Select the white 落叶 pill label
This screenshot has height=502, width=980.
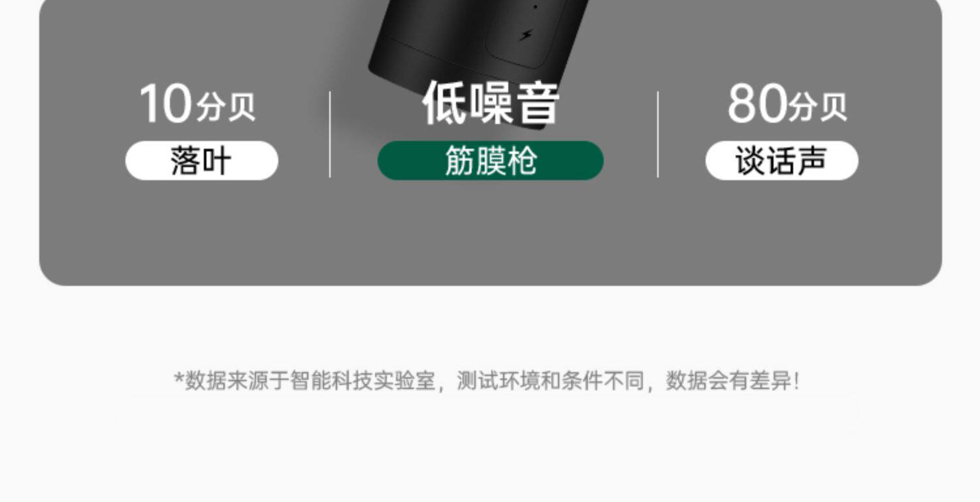point(202,161)
